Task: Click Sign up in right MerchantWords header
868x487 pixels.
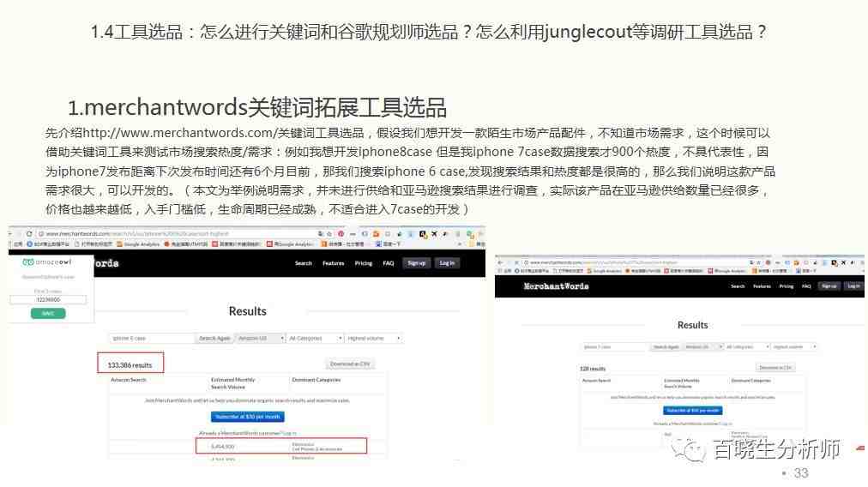Action: [829, 286]
